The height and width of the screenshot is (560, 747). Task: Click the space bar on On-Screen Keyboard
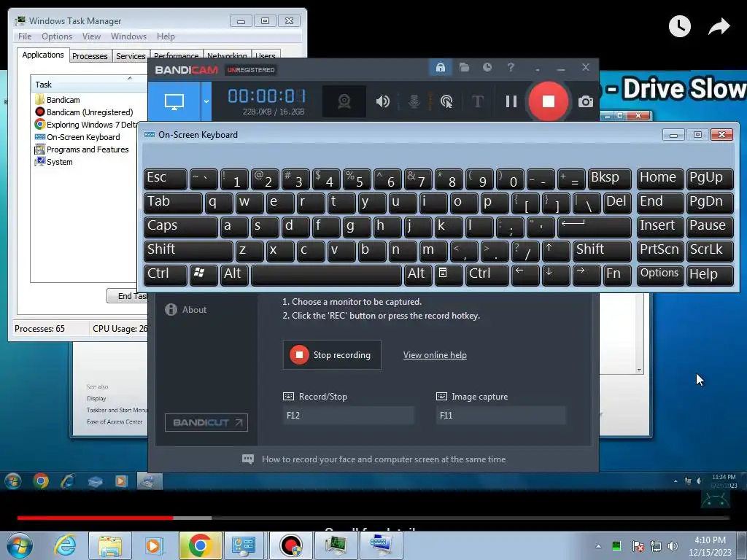(326, 275)
